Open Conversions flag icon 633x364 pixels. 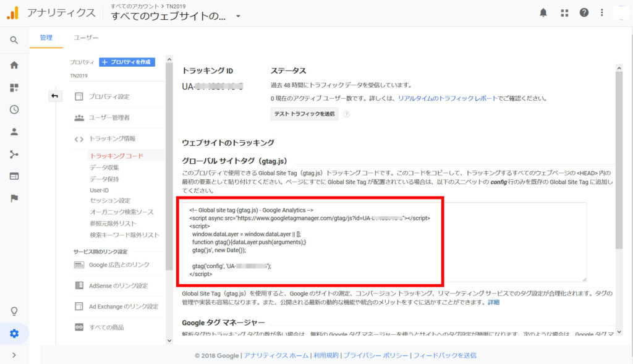coord(14,198)
